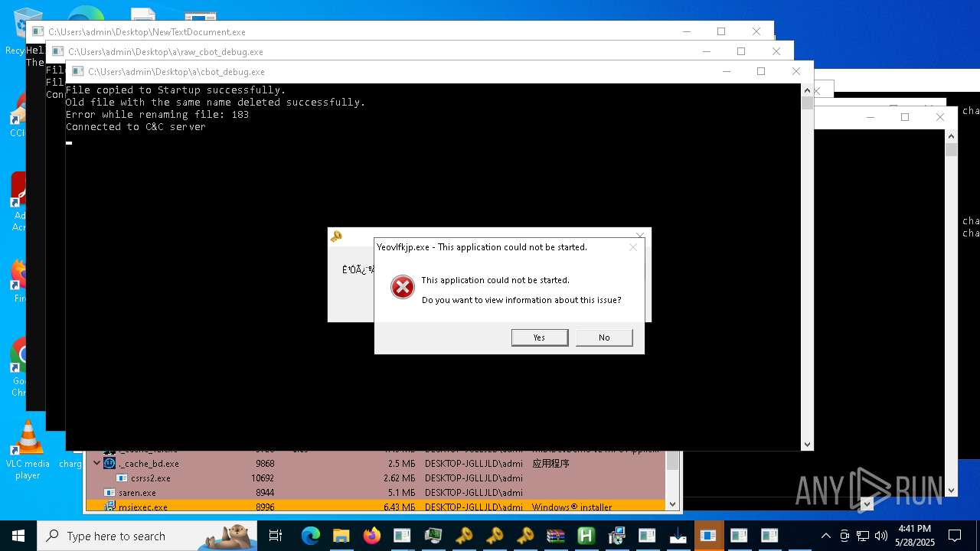Open the notification center
This screenshot has width=980, height=551.
coord(955,536)
